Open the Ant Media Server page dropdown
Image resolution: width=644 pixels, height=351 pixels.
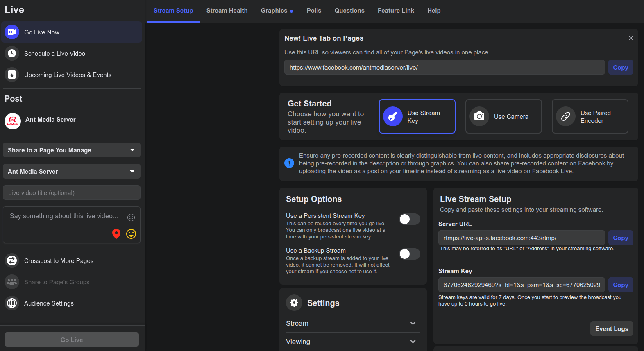click(72, 171)
